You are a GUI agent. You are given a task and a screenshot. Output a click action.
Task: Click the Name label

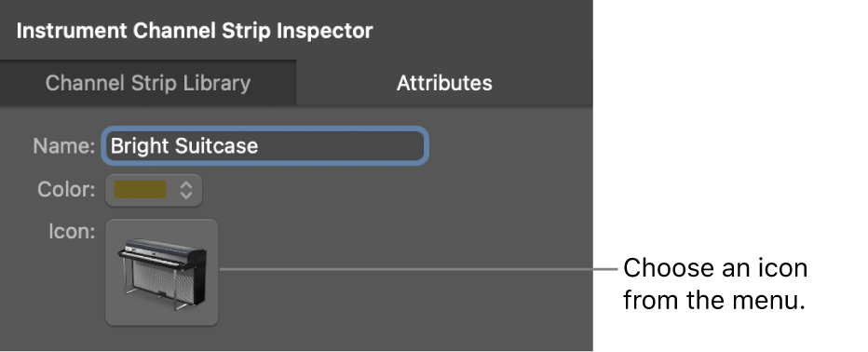pyautogui.click(x=63, y=146)
